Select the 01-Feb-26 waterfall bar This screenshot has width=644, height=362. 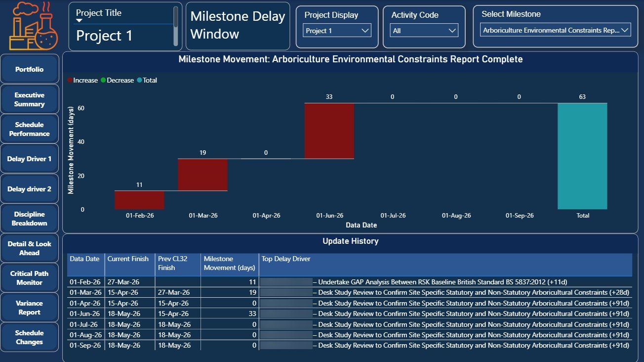pyautogui.click(x=139, y=200)
